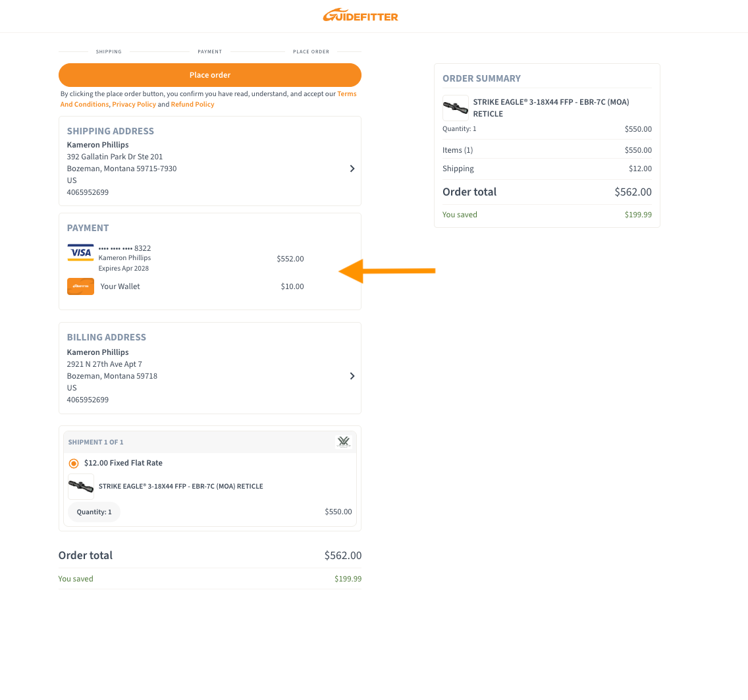Click the ORDER SUMMARY heading
The height and width of the screenshot is (700, 748).
click(481, 79)
